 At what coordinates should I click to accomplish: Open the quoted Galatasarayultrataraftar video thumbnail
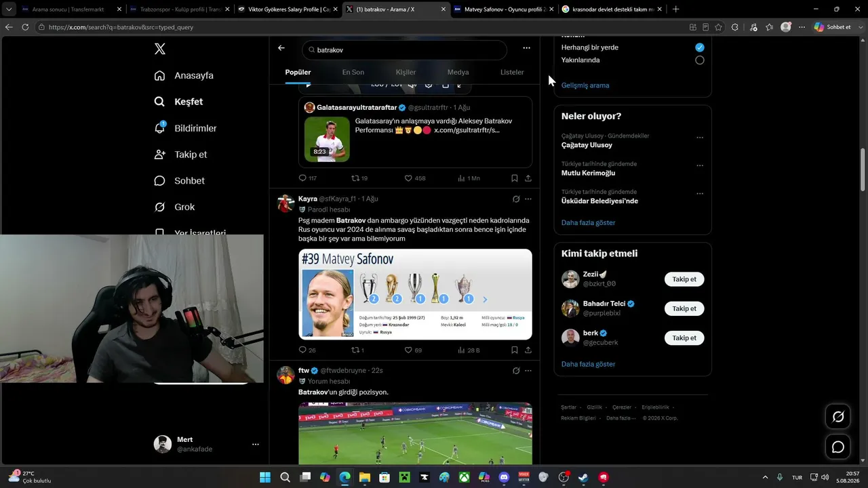327,139
